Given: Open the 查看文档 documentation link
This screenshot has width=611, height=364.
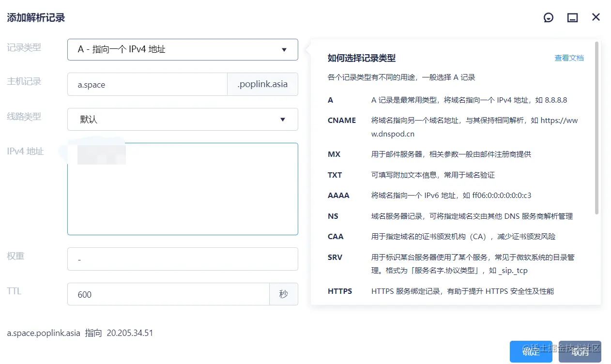Looking at the screenshot, I should pyautogui.click(x=569, y=58).
